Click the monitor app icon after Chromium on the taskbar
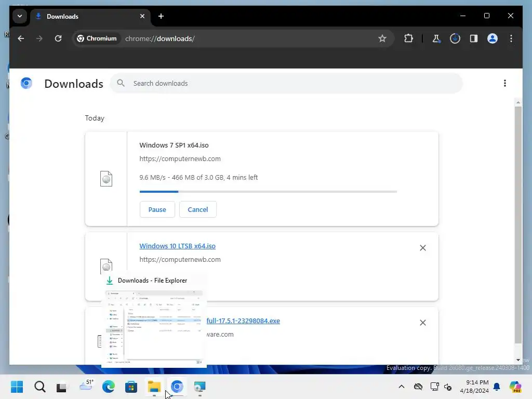The image size is (532, 399). 199,387
